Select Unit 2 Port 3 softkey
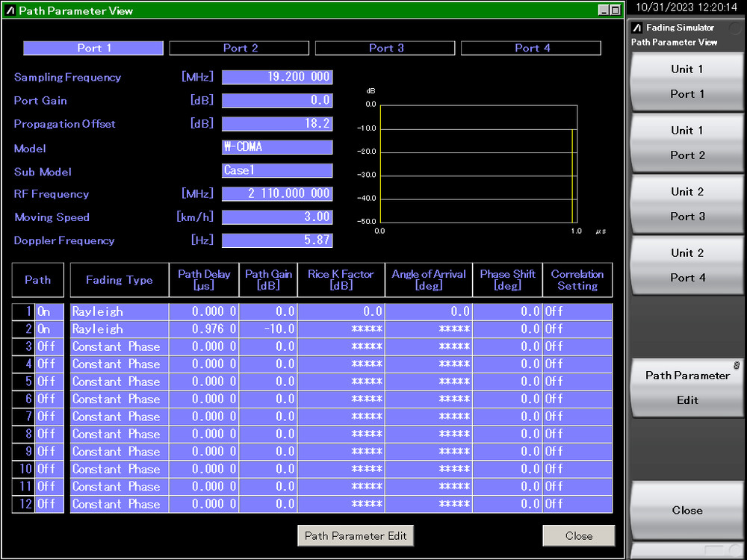 click(x=687, y=204)
